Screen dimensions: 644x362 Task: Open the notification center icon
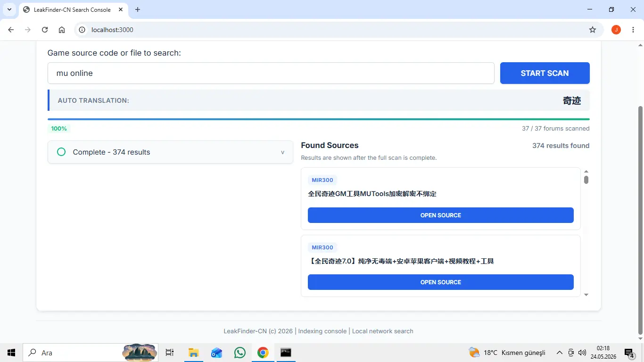[629, 353]
